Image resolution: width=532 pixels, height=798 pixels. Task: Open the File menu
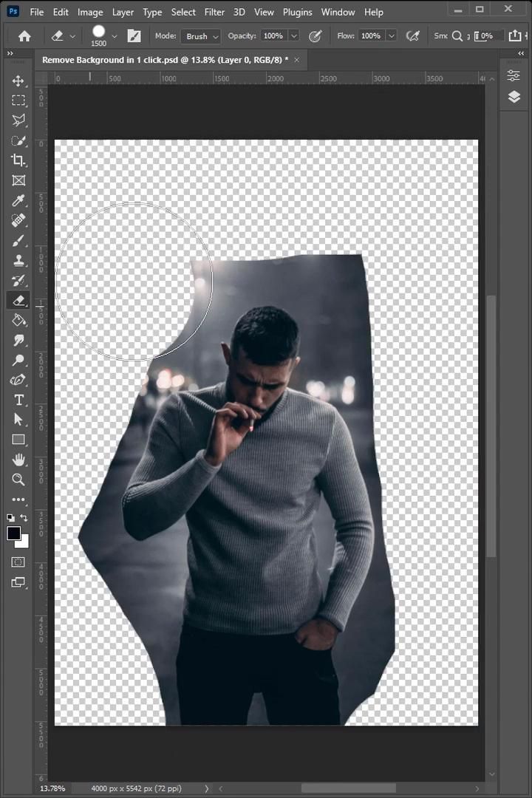(37, 13)
